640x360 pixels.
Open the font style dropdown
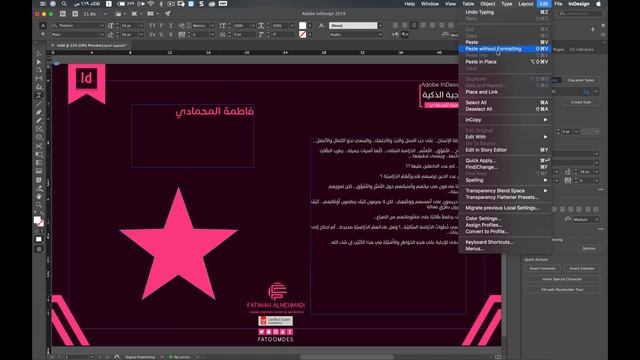[x=102, y=35]
